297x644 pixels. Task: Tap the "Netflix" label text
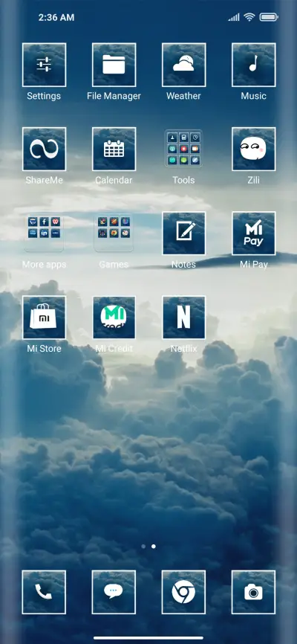point(184,349)
